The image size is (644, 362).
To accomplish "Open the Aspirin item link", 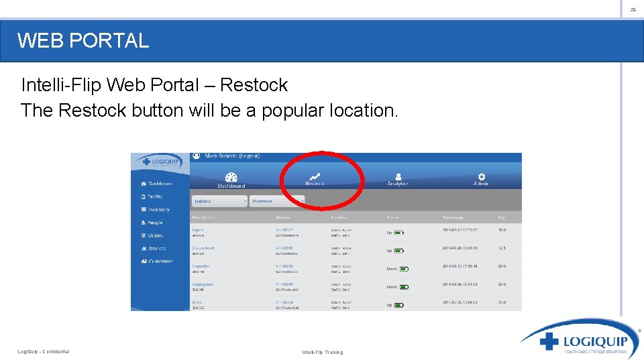I will tap(198, 230).
